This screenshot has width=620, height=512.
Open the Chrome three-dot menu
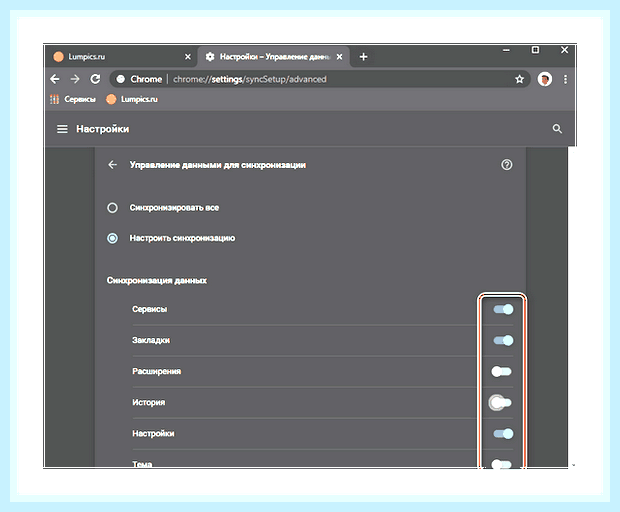tap(565, 79)
